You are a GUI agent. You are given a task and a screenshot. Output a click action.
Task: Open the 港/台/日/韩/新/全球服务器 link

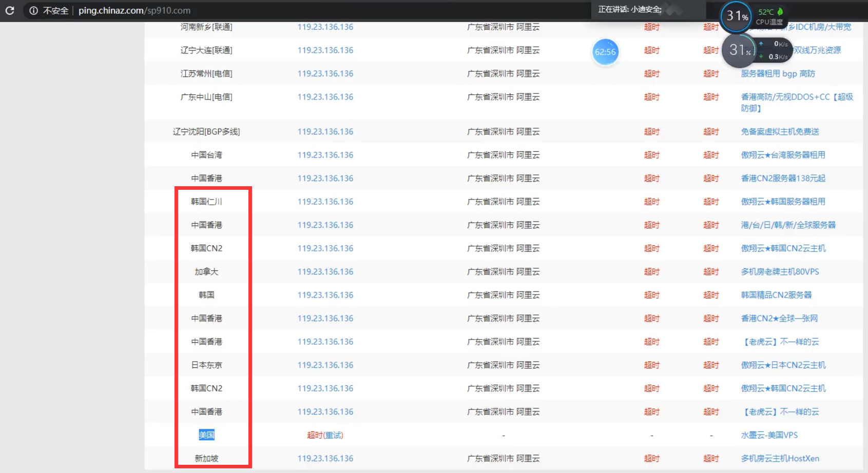click(788, 225)
